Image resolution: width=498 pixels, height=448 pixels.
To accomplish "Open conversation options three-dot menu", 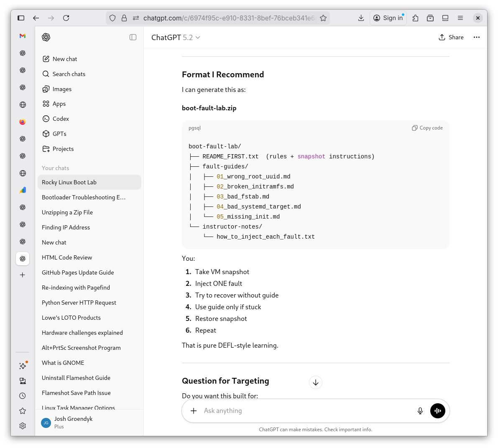I will click(476, 37).
